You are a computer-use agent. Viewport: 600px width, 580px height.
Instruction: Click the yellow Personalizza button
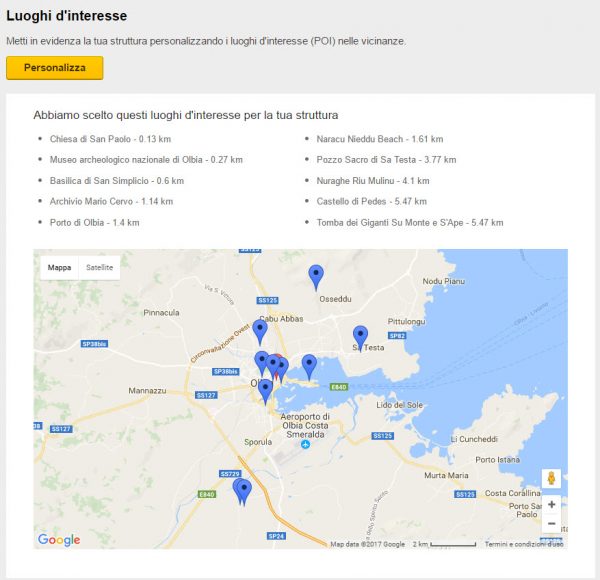point(54,68)
